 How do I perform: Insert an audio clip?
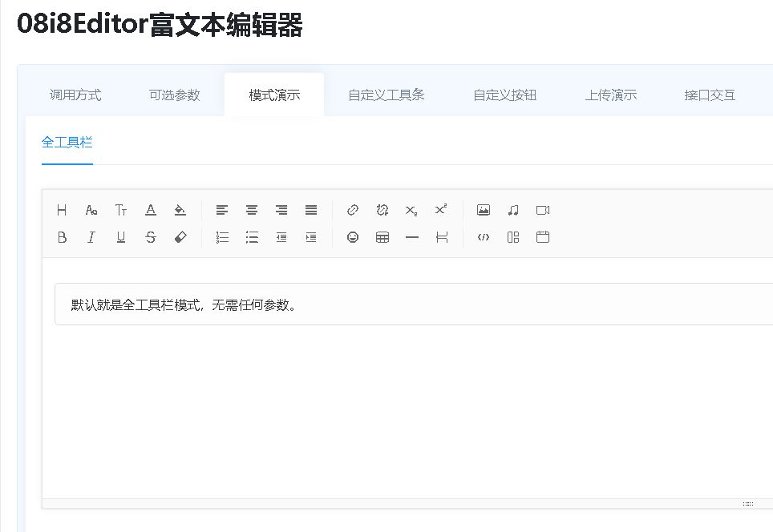click(x=512, y=210)
